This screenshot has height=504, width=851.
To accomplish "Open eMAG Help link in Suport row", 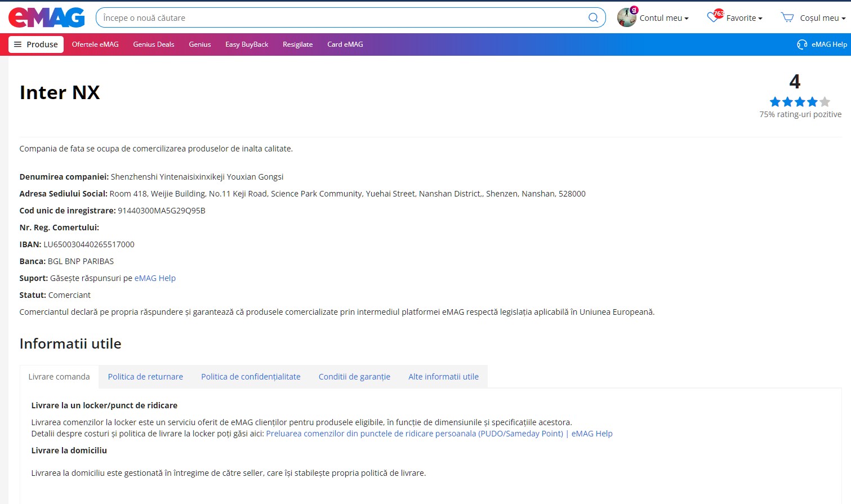I will click(x=155, y=278).
